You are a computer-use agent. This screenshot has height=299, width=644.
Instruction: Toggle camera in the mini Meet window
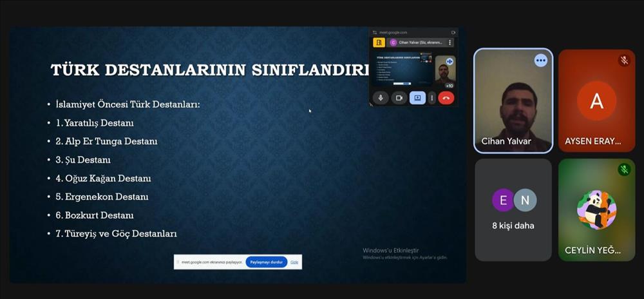pyautogui.click(x=399, y=98)
